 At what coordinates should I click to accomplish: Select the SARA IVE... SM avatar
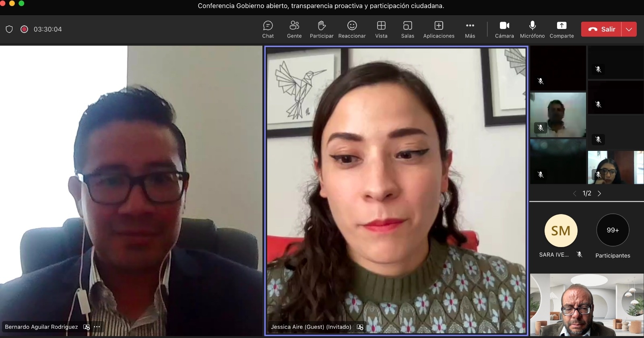(561, 231)
